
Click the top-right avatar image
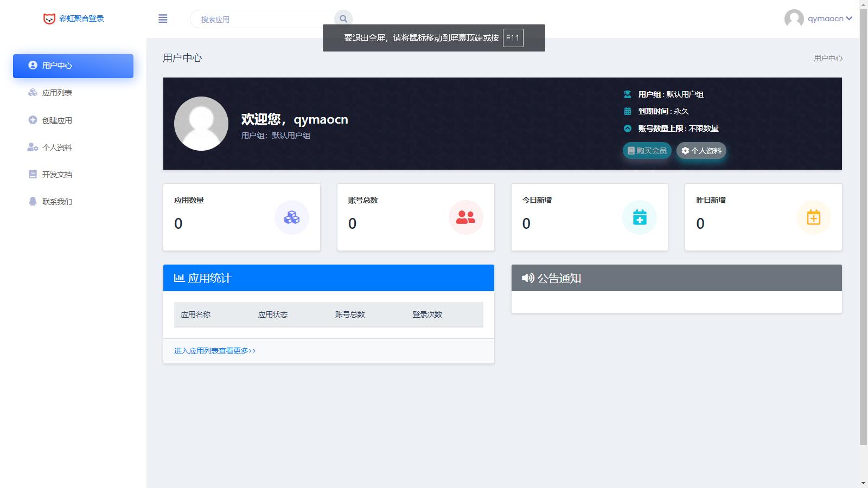point(794,19)
